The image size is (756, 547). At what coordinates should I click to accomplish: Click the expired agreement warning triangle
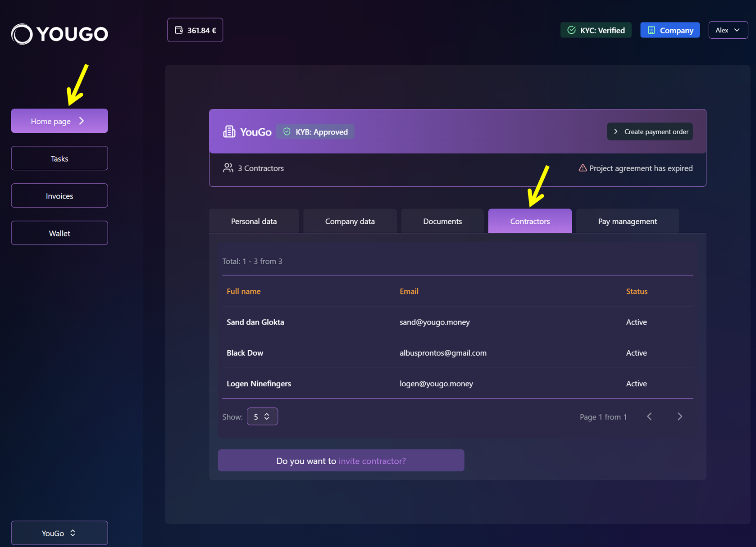coord(583,168)
